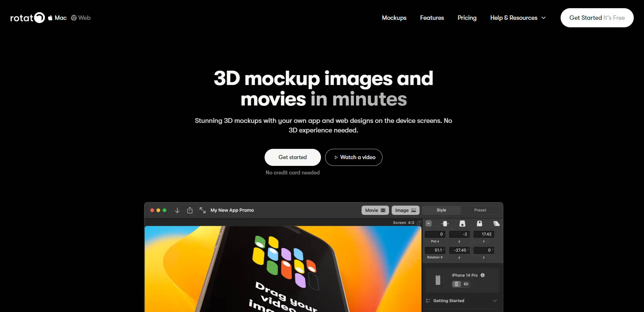644x312 pixels.
Task: Switch device to landscape orientation
Action: (x=466, y=284)
